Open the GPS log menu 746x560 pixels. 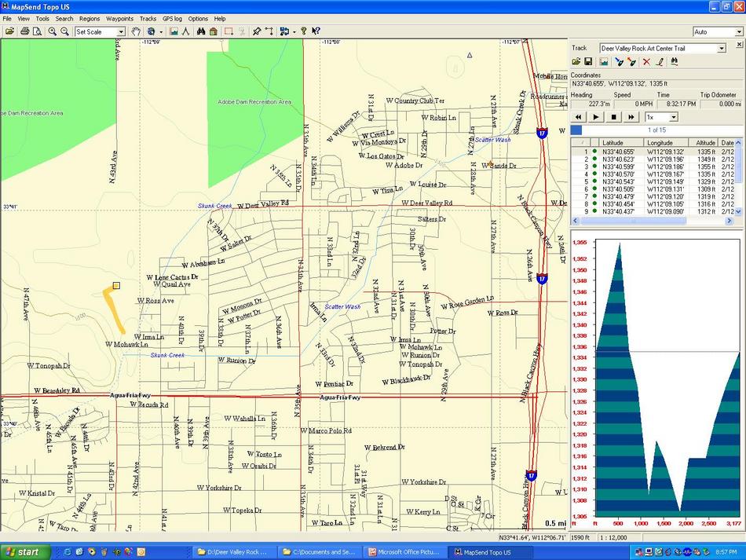tap(172, 19)
